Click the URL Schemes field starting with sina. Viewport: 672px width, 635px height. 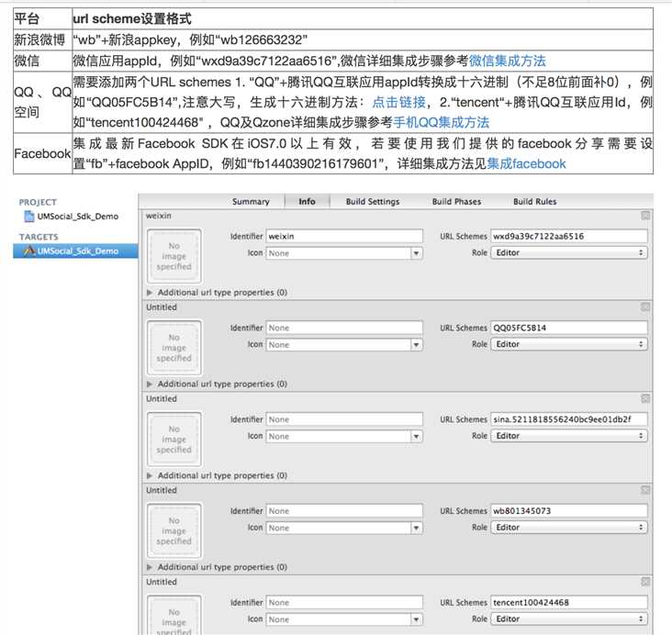click(568, 419)
